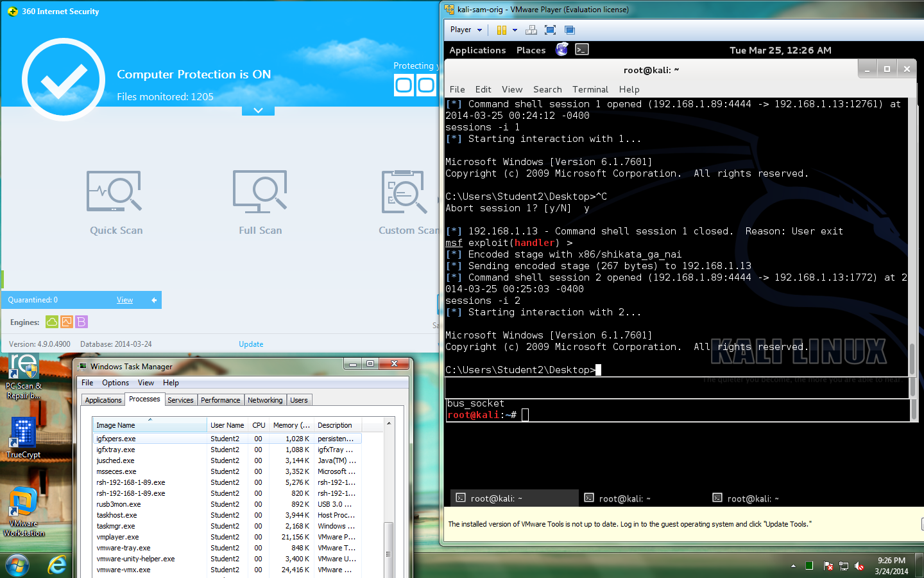The image size is (924, 578).
Task: Select the jusched.exe process row
Action: (x=227, y=460)
